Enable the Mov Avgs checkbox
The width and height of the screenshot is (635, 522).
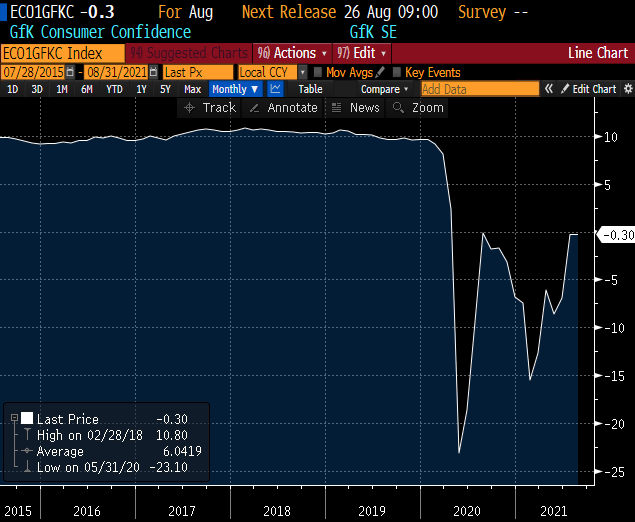[318, 72]
